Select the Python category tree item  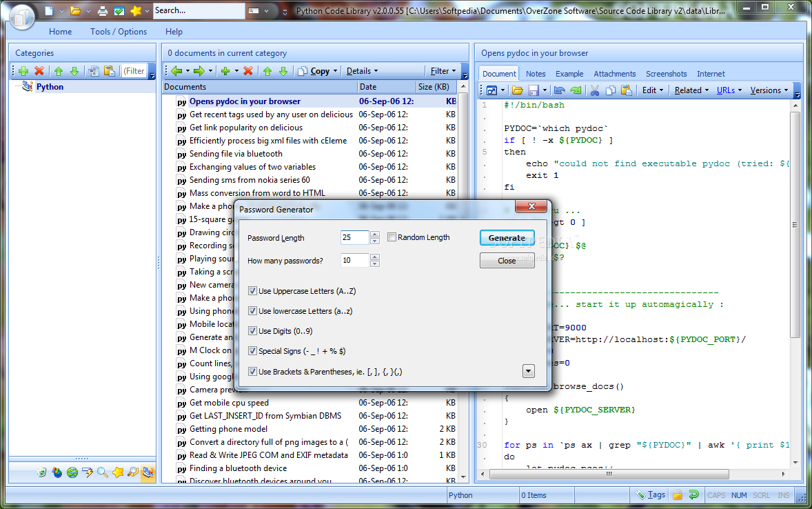[x=50, y=87]
